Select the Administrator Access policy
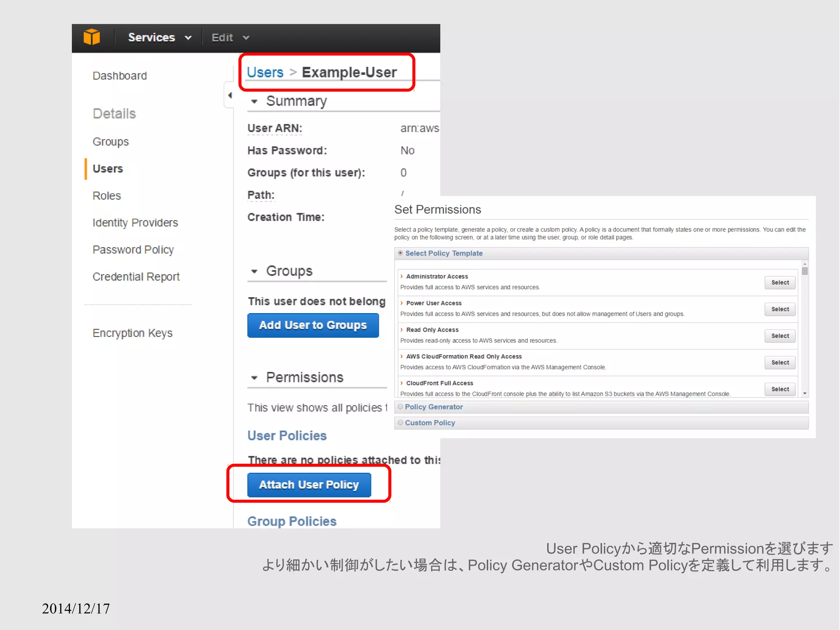Image resolution: width=840 pixels, height=630 pixels. tap(780, 282)
